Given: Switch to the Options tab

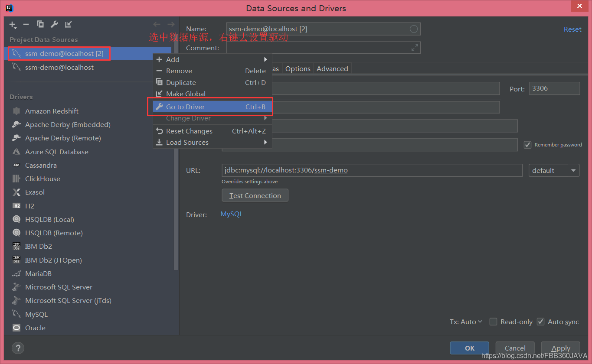Looking at the screenshot, I should [x=298, y=68].
